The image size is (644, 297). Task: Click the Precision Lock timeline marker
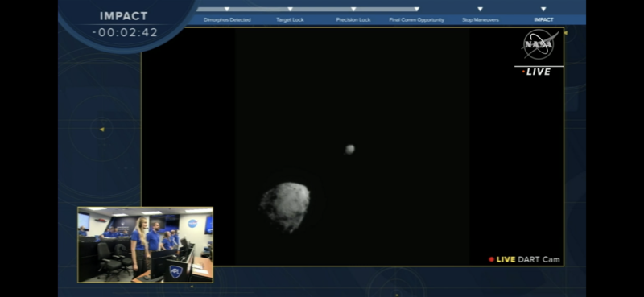point(353,9)
